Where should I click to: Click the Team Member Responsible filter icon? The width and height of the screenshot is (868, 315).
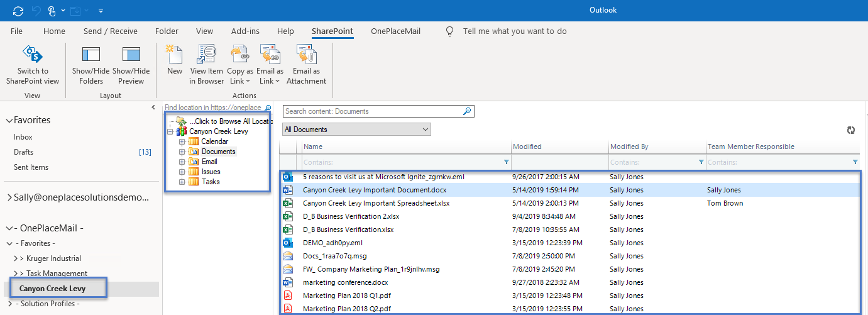pos(854,162)
